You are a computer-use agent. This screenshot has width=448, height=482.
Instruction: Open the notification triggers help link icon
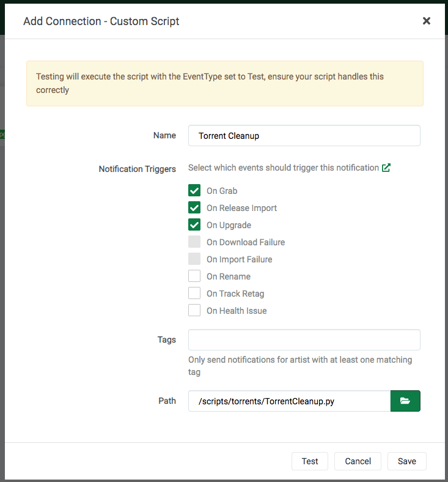click(386, 168)
